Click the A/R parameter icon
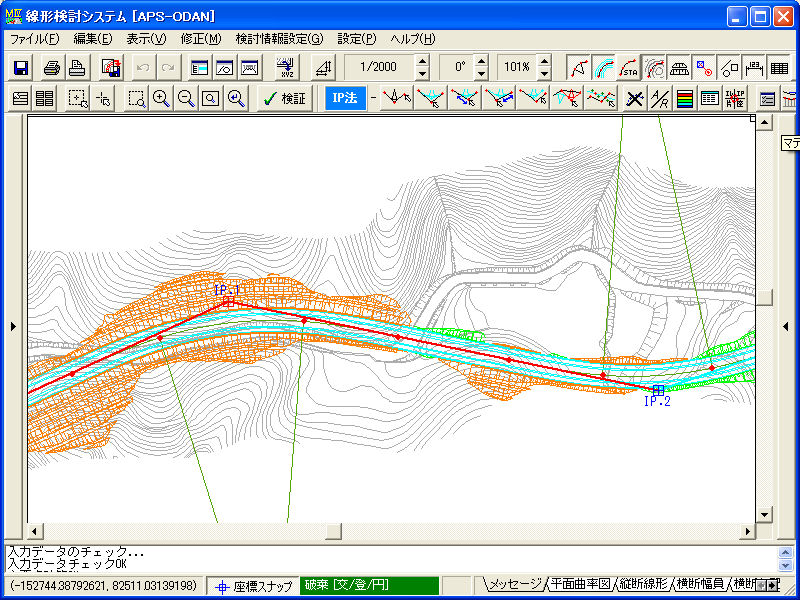The image size is (800, 600). [660, 98]
